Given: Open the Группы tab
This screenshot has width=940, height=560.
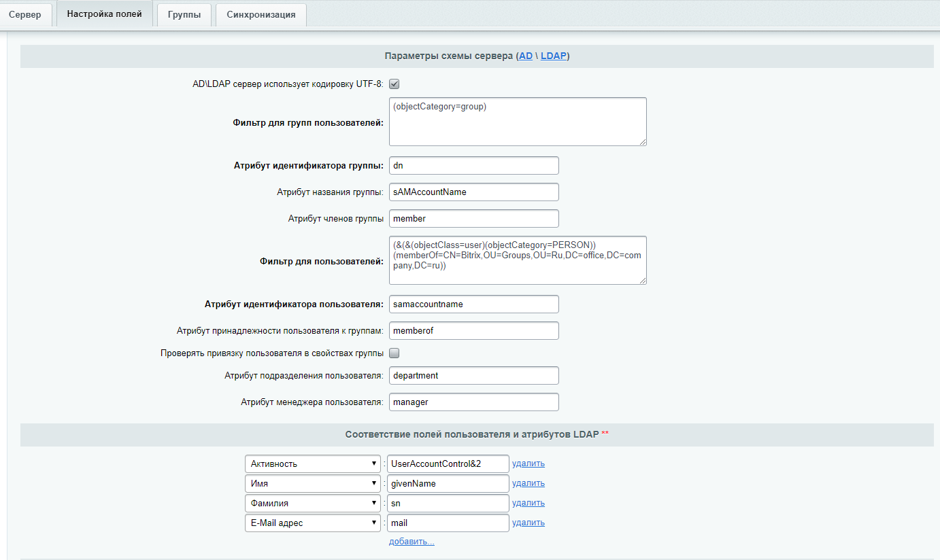Looking at the screenshot, I should click(184, 14).
